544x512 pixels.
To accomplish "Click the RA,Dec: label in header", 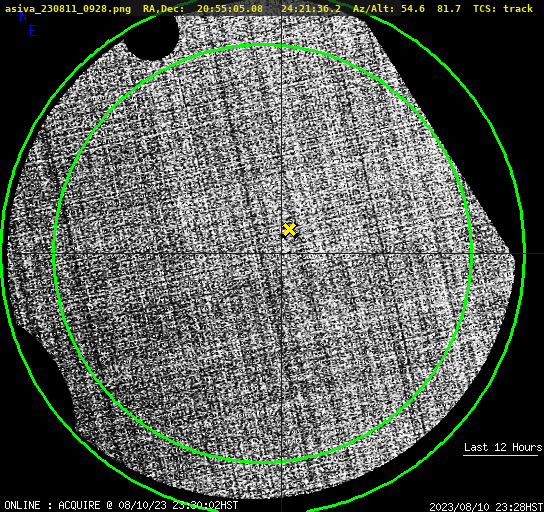I will tap(164, 8).
